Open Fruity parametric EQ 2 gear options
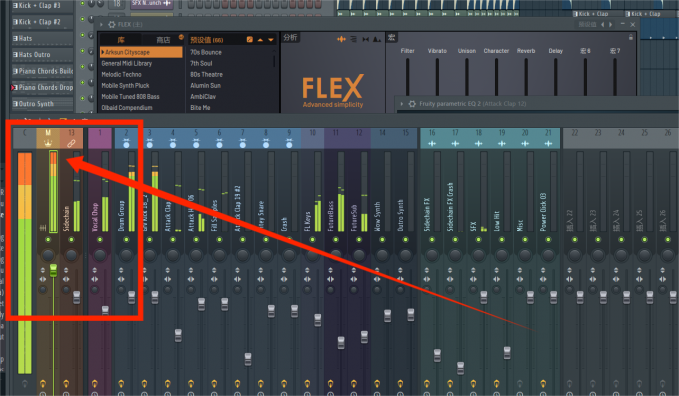 pyautogui.click(x=412, y=104)
